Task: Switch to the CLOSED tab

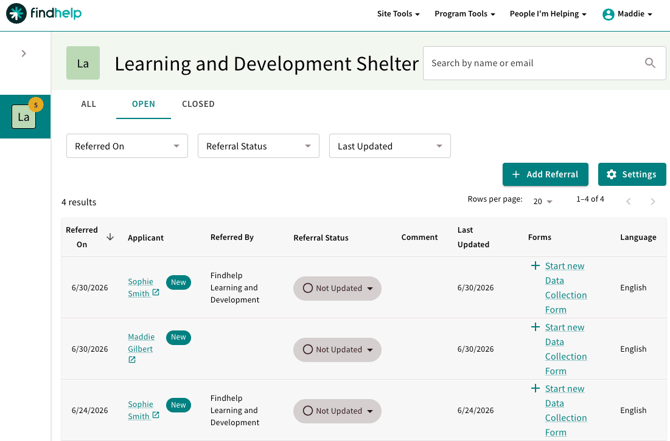Action: click(x=198, y=104)
